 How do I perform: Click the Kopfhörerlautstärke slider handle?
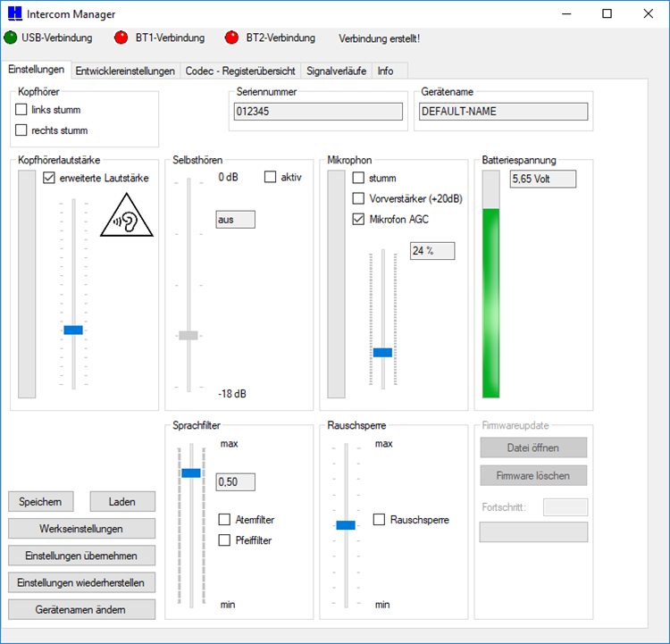[x=73, y=330]
